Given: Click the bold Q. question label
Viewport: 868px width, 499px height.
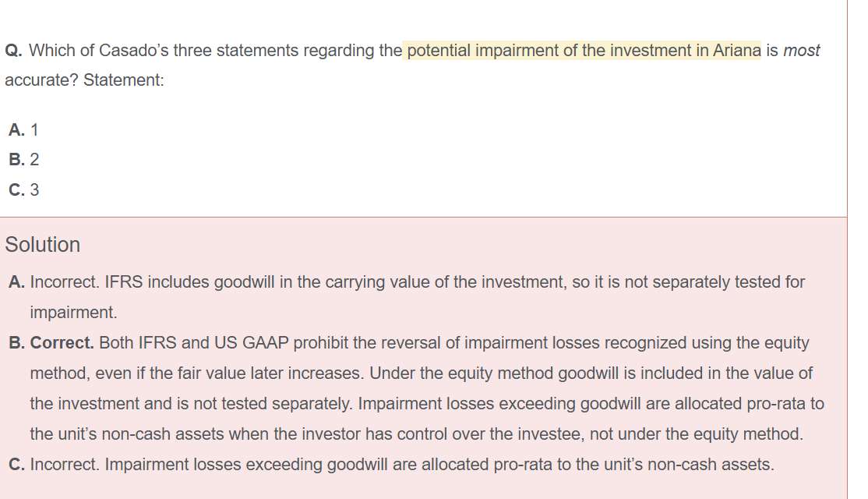Looking at the screenshot, I should [x=14, y=51].
